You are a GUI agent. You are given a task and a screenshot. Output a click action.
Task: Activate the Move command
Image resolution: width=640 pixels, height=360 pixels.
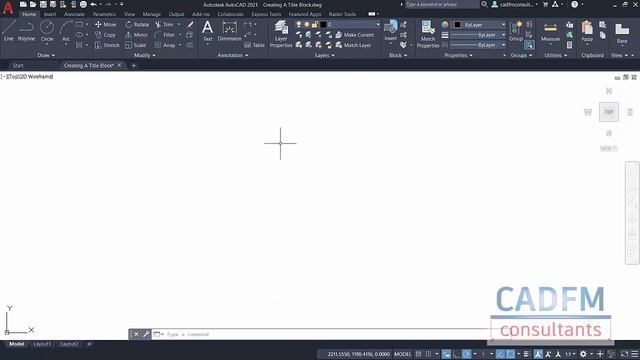coord(106,24)
